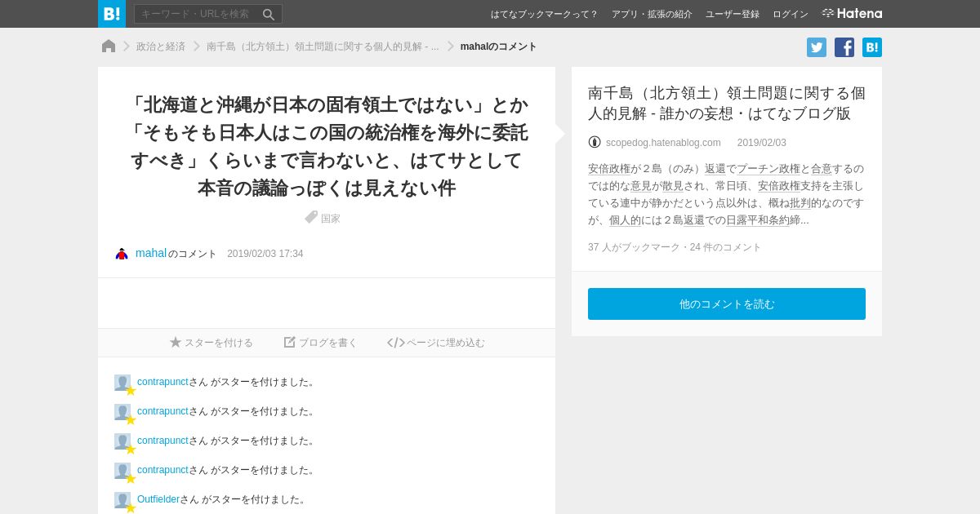The image size is (980, 514).
Task: Click the scopedog.hatenablog.com favicon
Action: [x=595, y=142]
